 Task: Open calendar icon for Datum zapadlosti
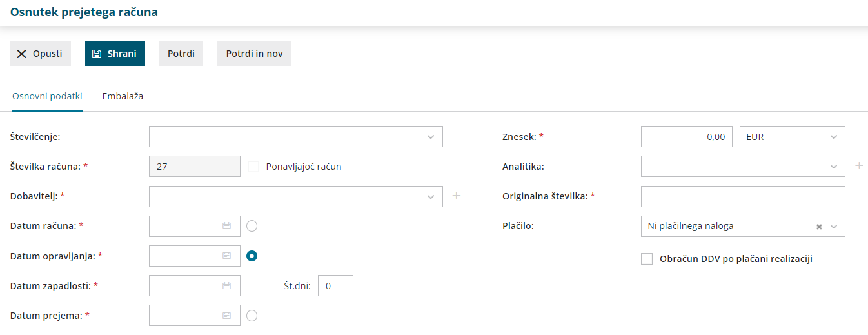pyautogui.click(x=226, y=285)
